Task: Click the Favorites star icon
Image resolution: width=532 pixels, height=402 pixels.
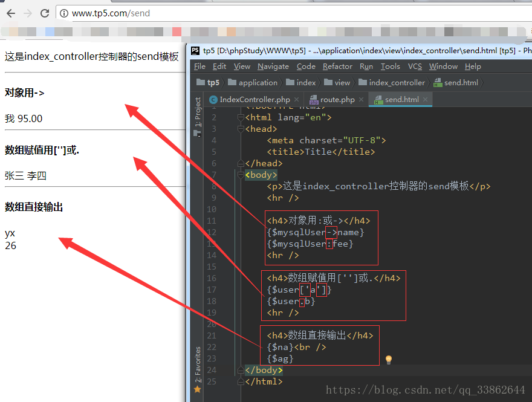Action: (198, 389)
